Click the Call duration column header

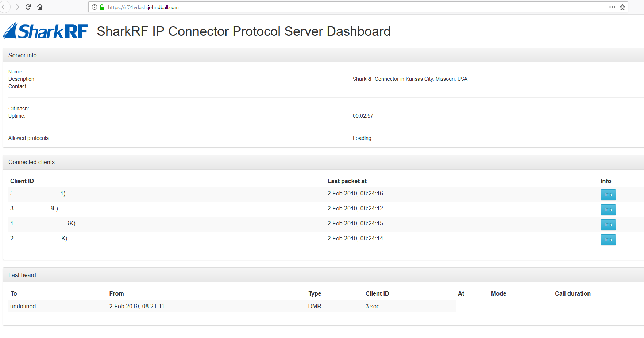click(x=573, y=293)
